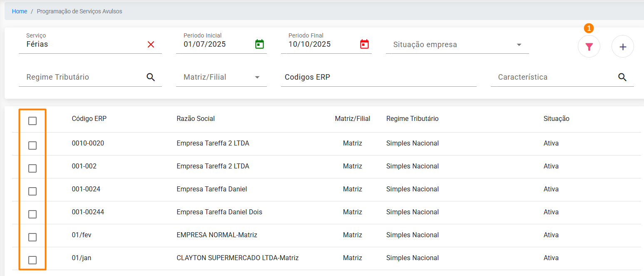Image resolution: width=644 pixels, height=276 pixels.
Task: Click the Periodo Inicial date field
Action: [x=214, y=44]
